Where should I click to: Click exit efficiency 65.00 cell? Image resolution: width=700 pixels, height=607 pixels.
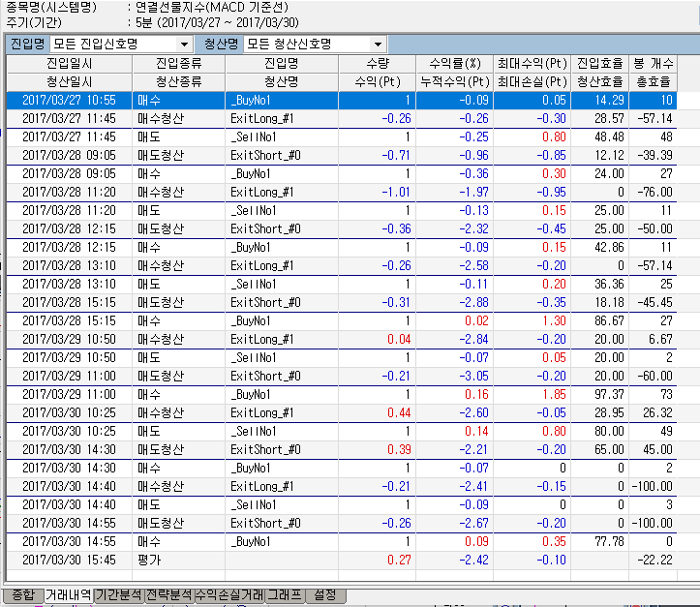(x=600, y=449)
